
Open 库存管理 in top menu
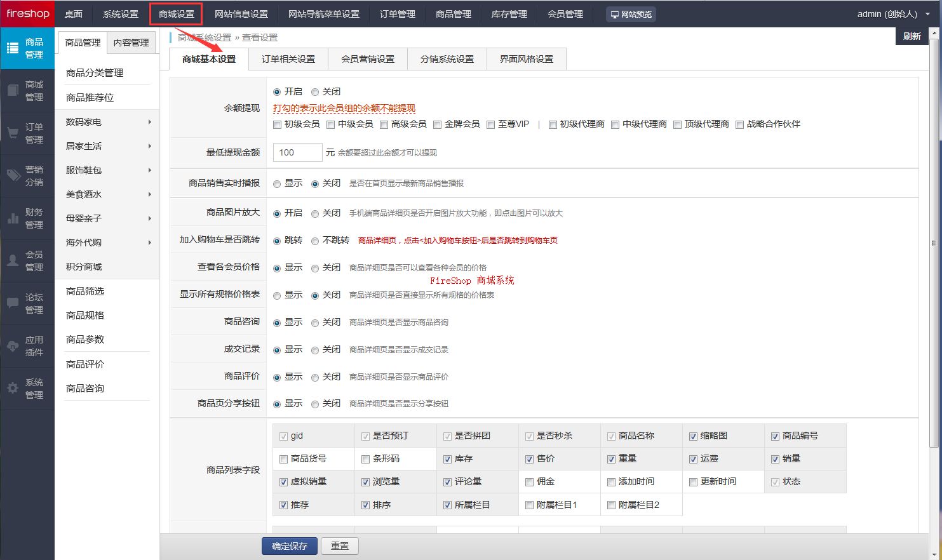(509, 14)
